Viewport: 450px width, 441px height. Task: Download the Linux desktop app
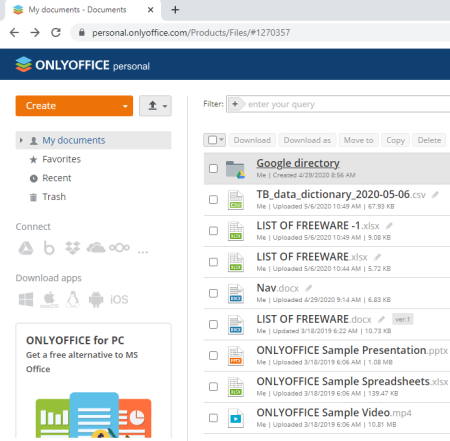[73, 299]
